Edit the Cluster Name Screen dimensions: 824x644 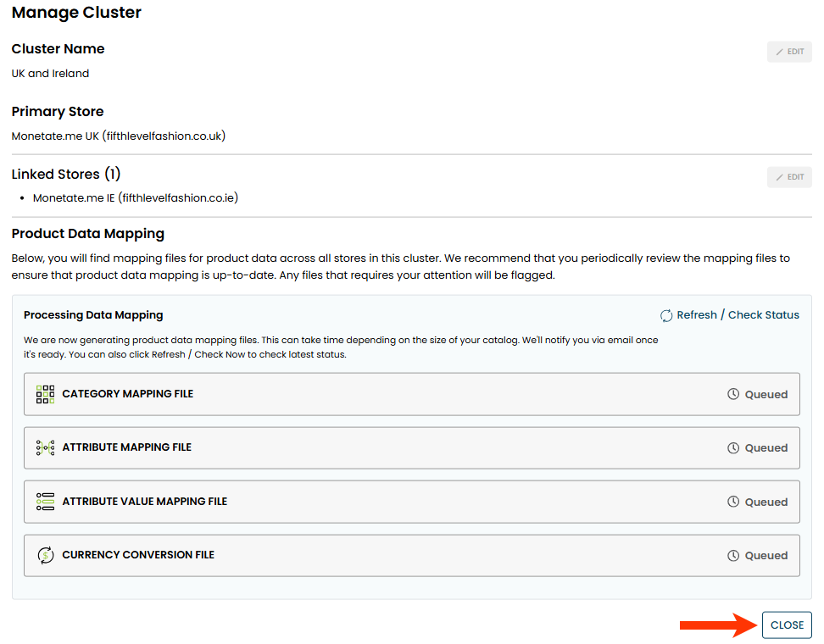pyautogui.click(x=789, y=52)
